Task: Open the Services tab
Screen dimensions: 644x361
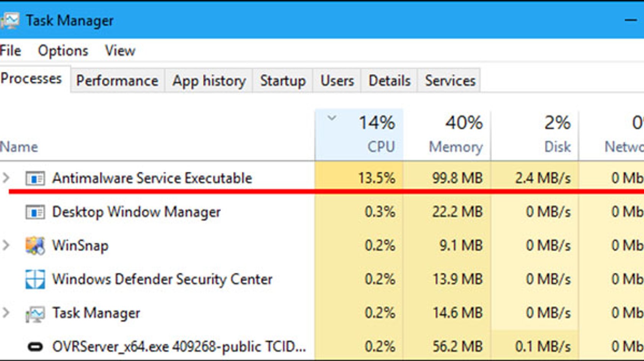Action: point(450,81)
